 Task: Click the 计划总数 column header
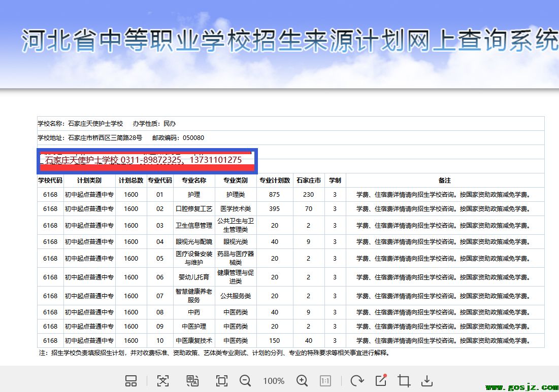click(131, 181)
